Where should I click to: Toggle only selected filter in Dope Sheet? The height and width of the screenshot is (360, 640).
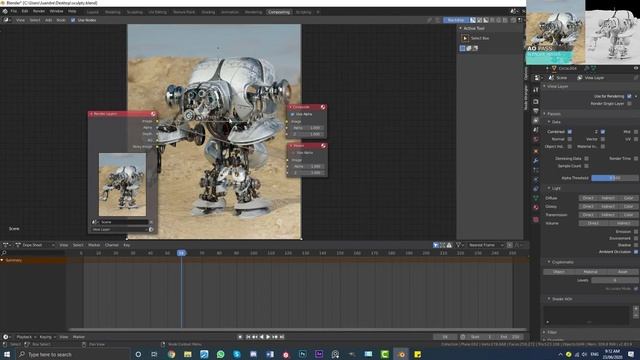point(436,245)
